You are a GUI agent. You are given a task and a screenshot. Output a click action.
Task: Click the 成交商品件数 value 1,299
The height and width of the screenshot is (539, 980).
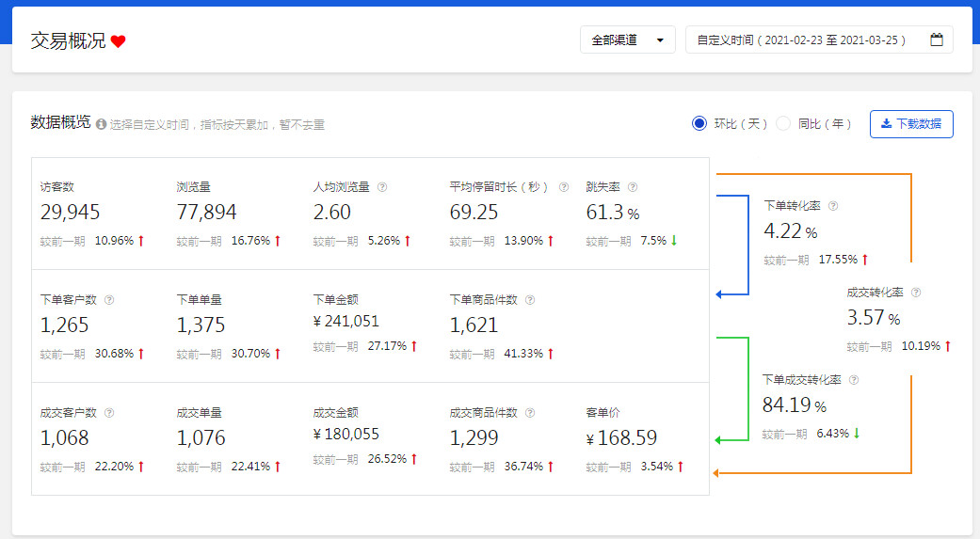(x=474, y=438)
